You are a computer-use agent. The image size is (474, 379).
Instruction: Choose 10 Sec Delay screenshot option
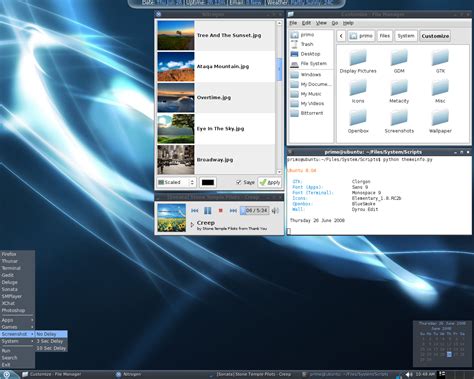click(x=51, y=348)
